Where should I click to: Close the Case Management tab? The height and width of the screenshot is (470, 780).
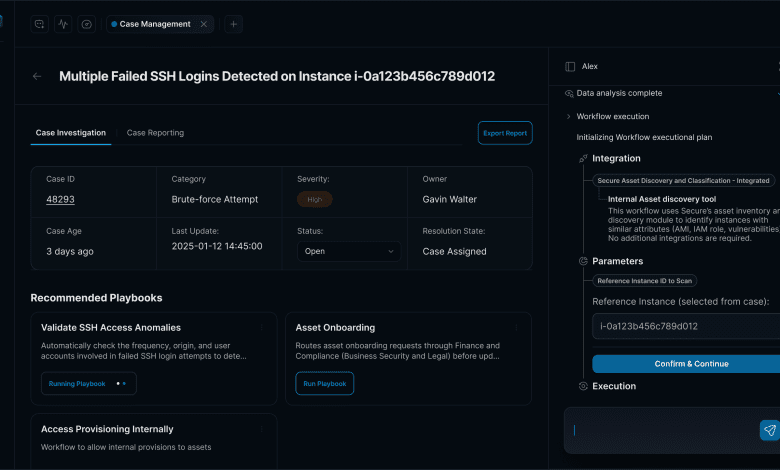coord(204,24)
